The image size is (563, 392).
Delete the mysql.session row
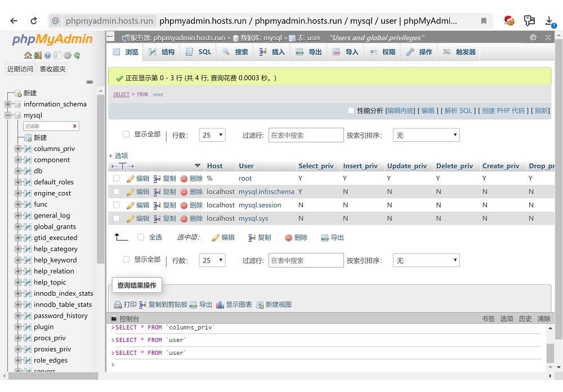pyautogui.click(x=192, y=205)
